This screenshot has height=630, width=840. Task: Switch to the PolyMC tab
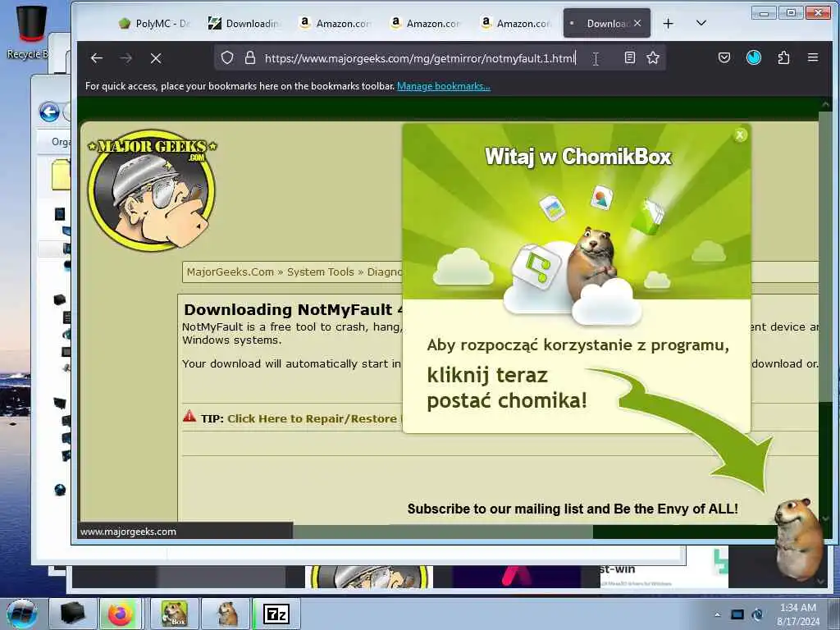point(156,24)
